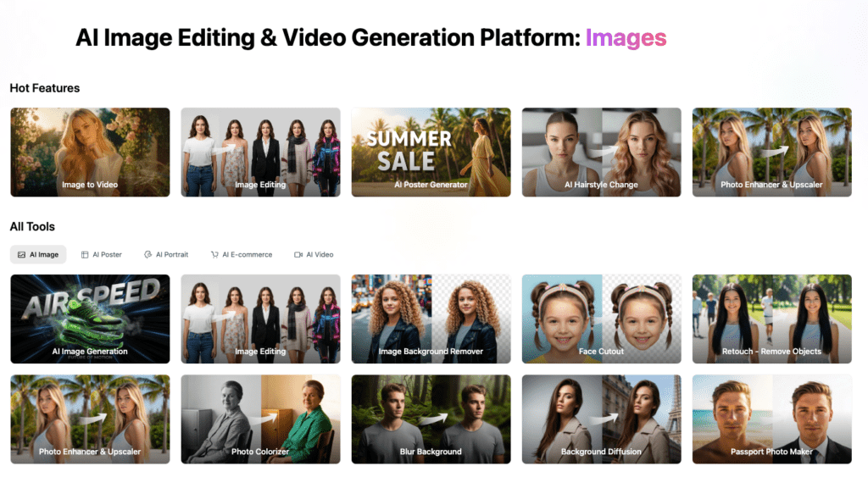Open the Background Diffusion tool
The width and height of the screenshot is (868, 477).
coord(601,419)
